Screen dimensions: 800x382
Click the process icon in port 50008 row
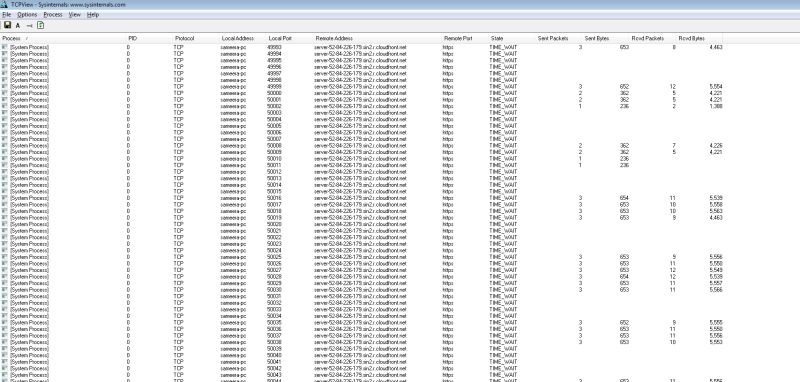(5, 145)
